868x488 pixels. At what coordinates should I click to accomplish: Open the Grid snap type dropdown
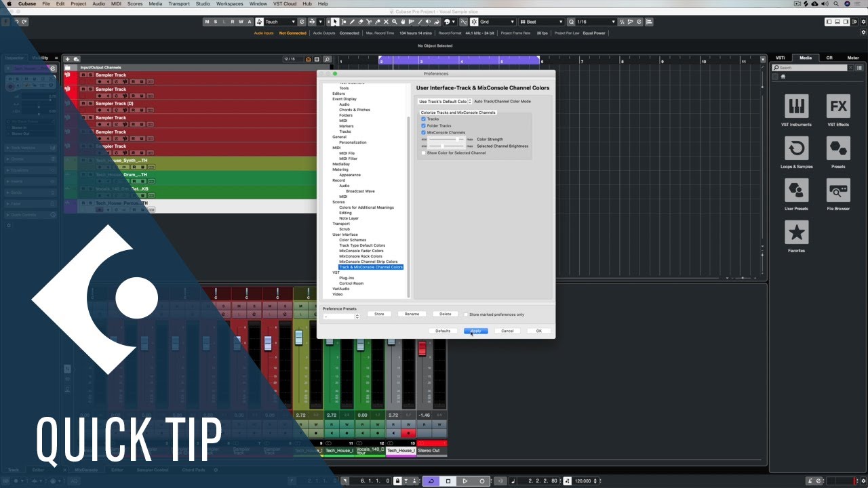498,22
